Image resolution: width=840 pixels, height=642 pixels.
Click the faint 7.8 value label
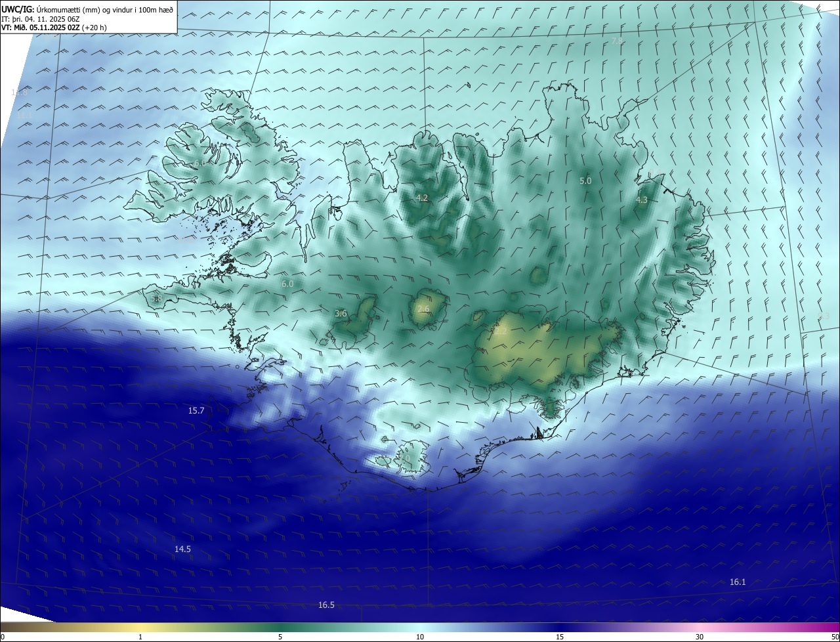(x=617, y=41)
